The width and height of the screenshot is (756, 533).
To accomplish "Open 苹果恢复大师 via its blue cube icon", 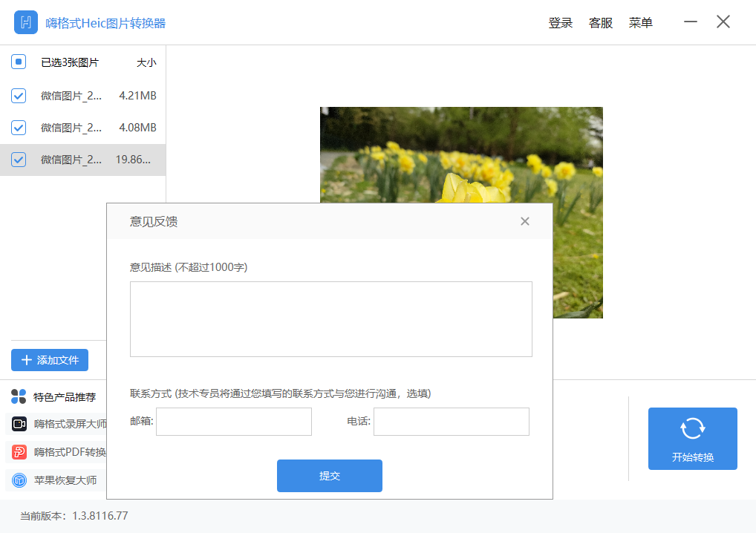I will point(18,480).
